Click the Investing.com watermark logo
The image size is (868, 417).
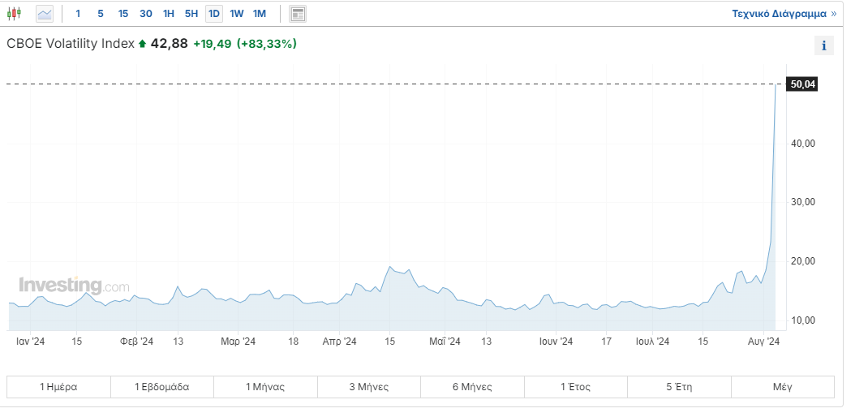(74, 286)
